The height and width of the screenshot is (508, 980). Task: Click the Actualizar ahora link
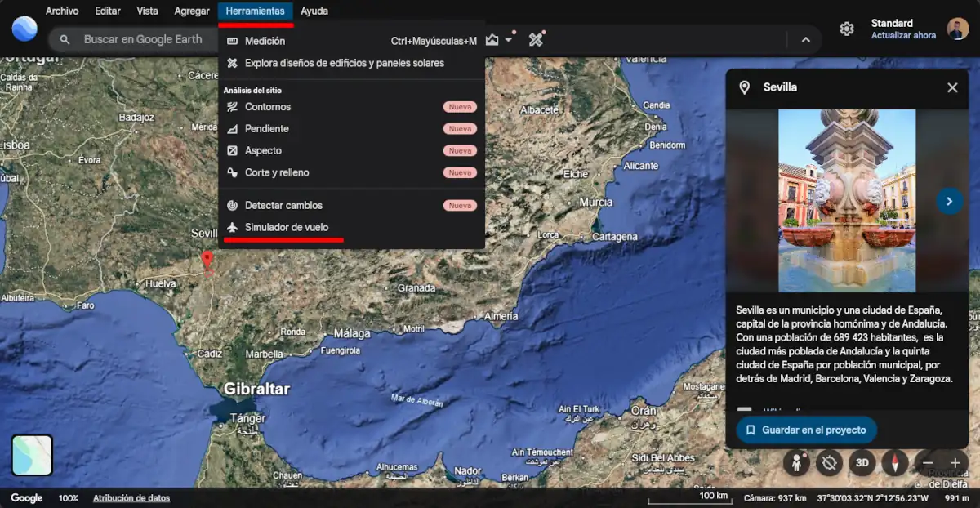point(903,36)
